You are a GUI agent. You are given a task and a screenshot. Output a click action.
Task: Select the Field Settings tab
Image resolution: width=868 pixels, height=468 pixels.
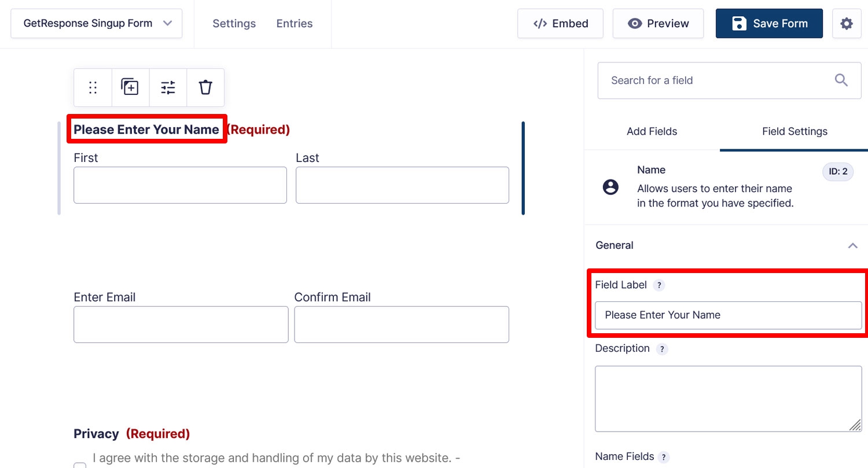pos(795,131)
